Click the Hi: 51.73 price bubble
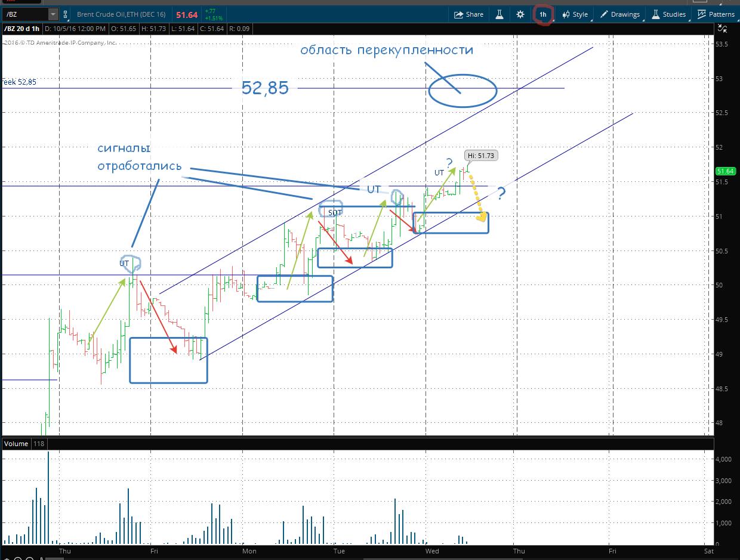The width and height of the screenshot is (740, 560). (x=480, y=156)
